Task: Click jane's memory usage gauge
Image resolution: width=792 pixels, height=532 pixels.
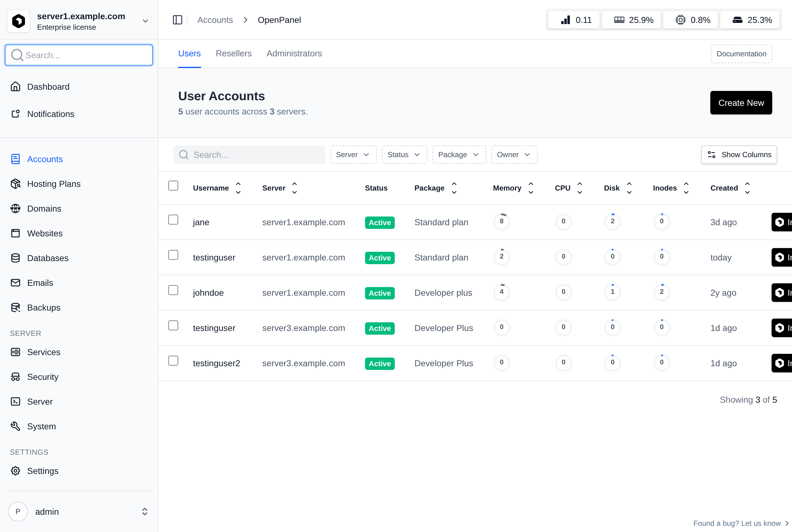Action: (501, 221)
